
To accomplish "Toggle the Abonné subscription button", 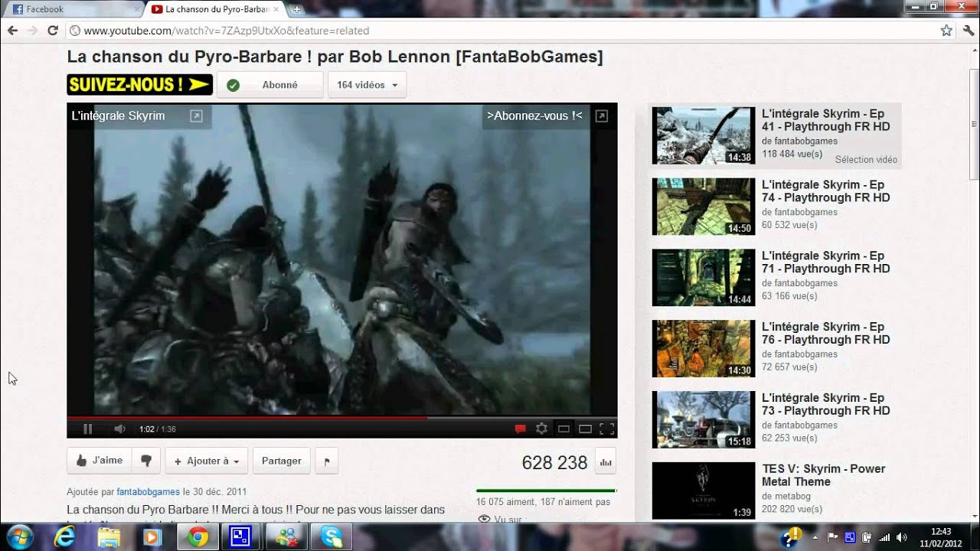I will pyautogui.click(x=270, y=85).
